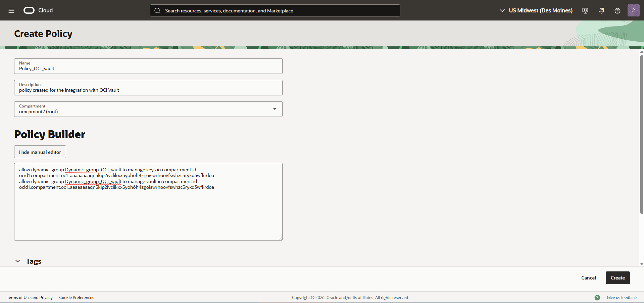Click the page vertical scrollbar thumb

point(642,134)
